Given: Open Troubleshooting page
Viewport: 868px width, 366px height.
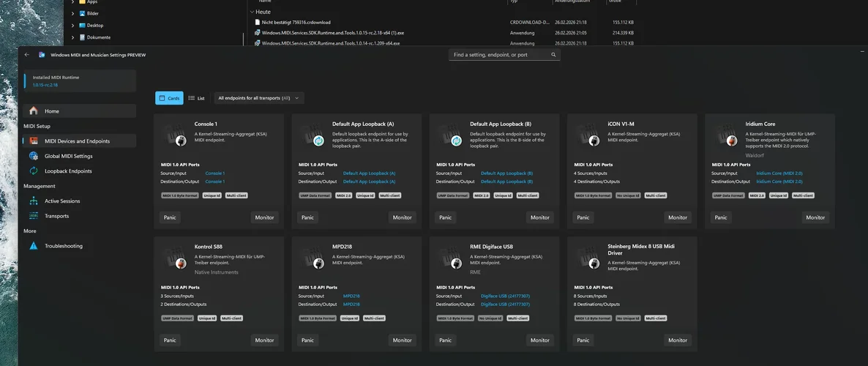Looking at the screenshot, I should click(79, 246).
